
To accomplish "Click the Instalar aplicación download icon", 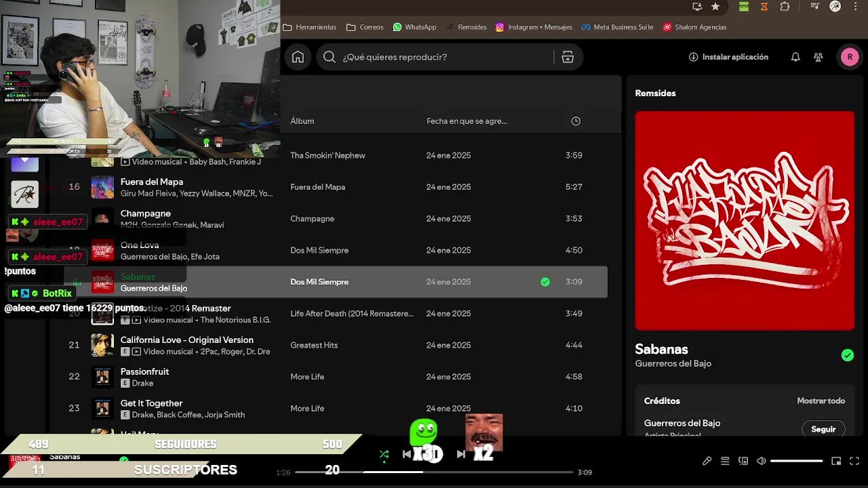I will click(693, 57).
